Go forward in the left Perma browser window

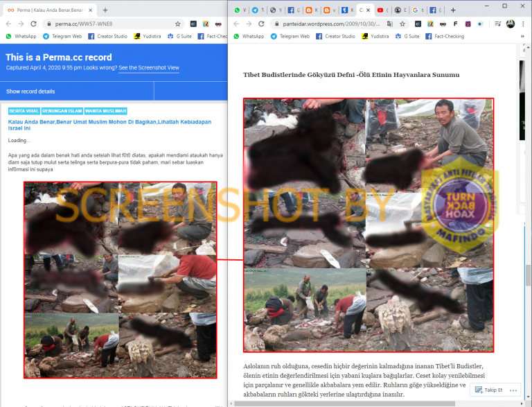21,24
